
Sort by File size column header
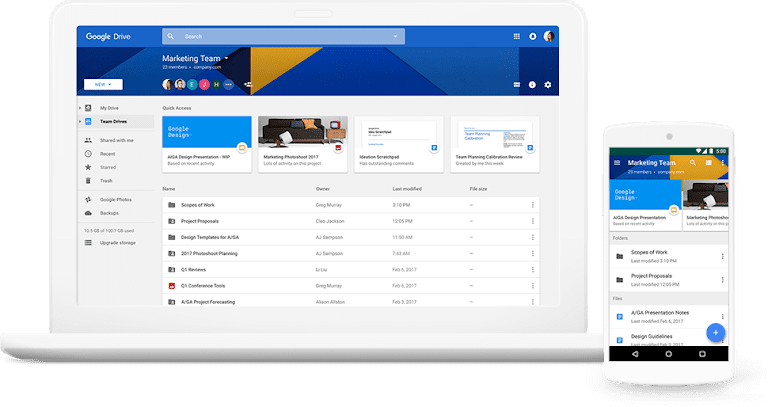pos(478,189)
